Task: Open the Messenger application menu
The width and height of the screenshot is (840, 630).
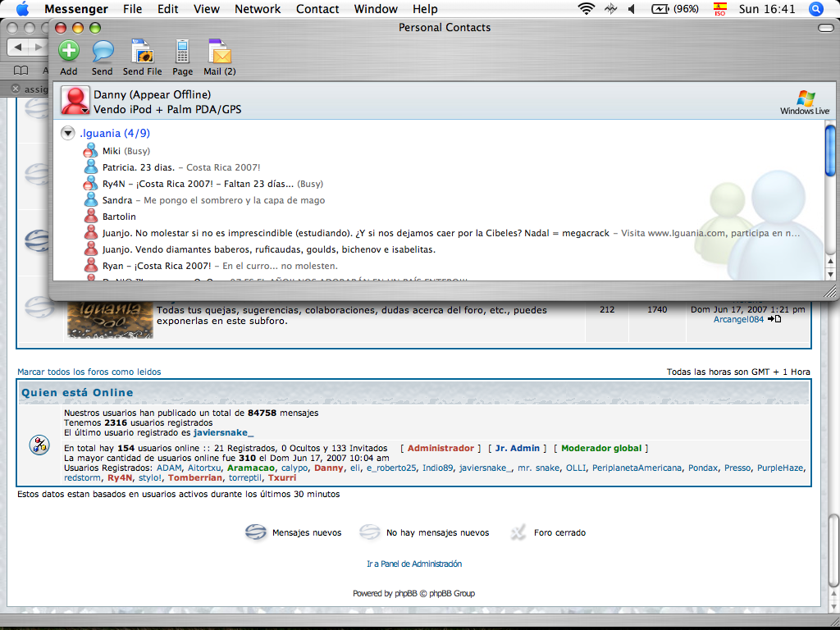Action: pyautogui.click(x=76, y=9)
